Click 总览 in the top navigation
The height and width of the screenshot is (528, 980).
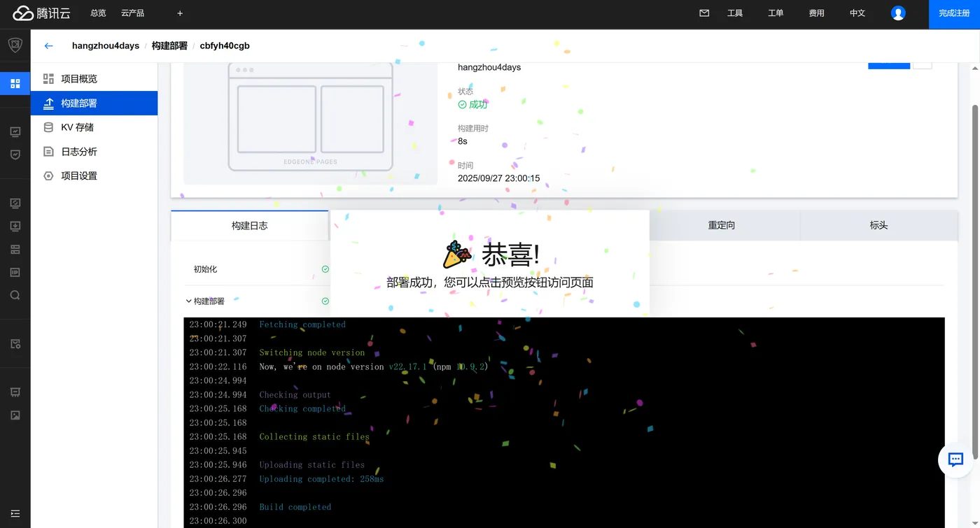click(97, 13)
